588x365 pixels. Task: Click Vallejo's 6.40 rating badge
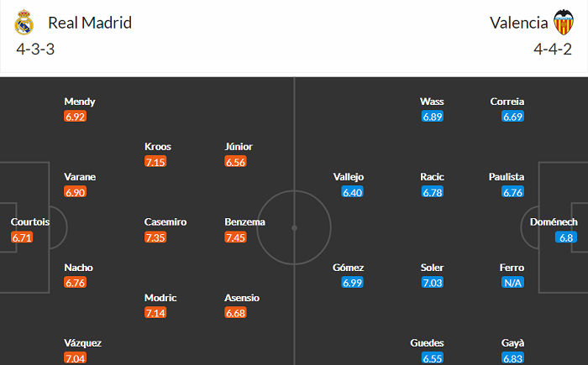(353, 192)
